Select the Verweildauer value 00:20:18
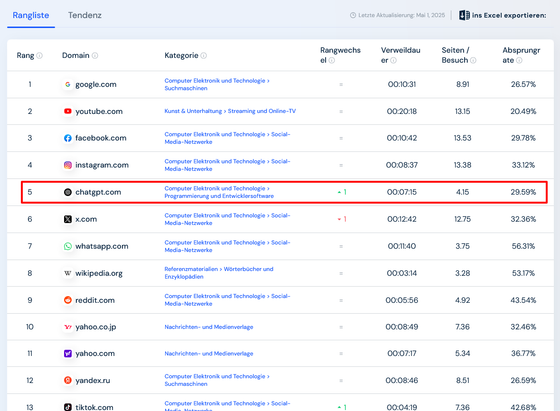Viewport: 560px width, 411px height. tap(402, 111)
